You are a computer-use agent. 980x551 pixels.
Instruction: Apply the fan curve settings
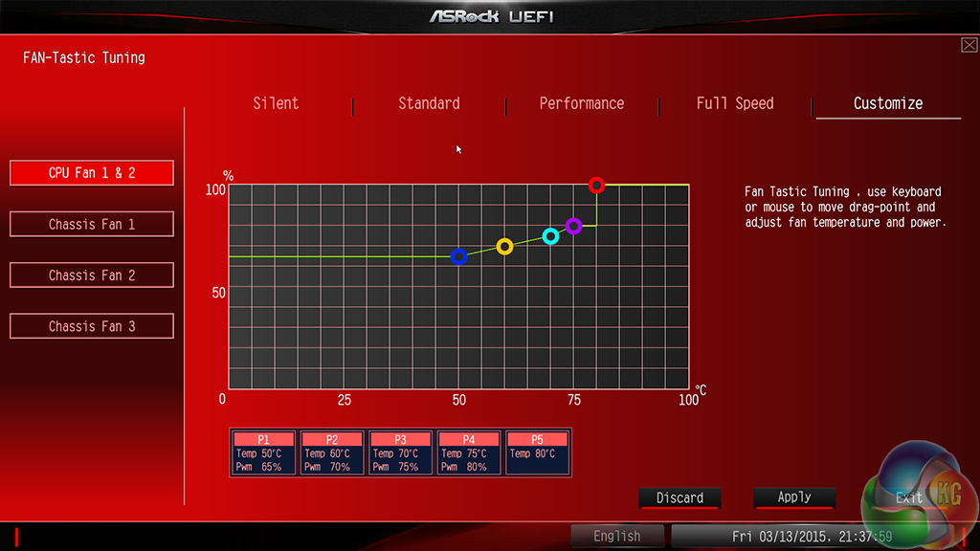click(x=793, y=497)
